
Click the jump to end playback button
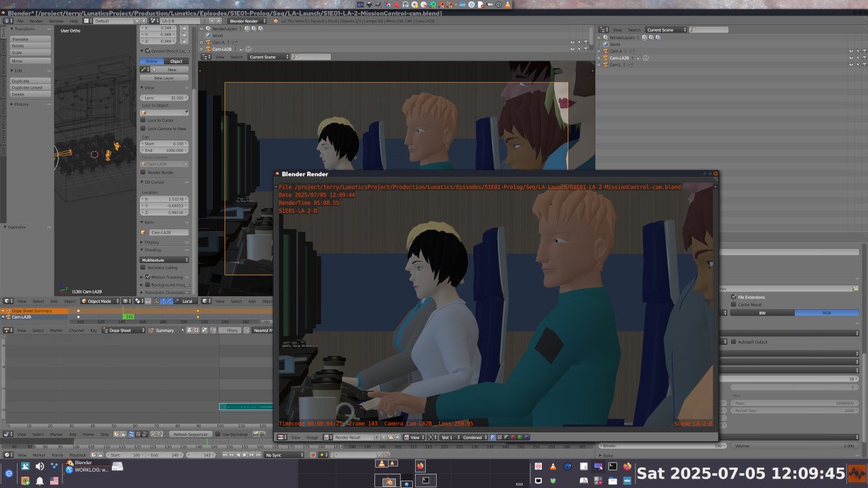257,455
